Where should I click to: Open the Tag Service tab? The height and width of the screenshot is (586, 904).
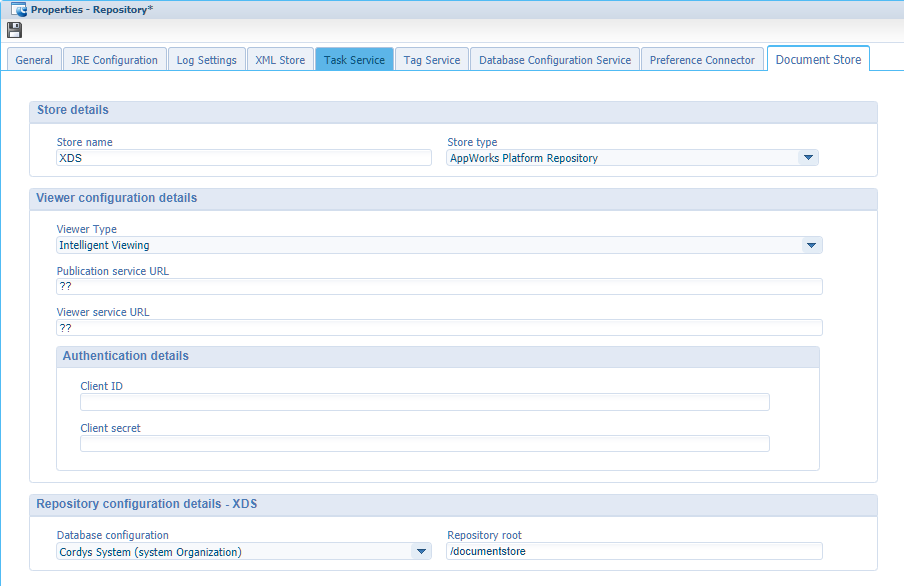[431, 60]
